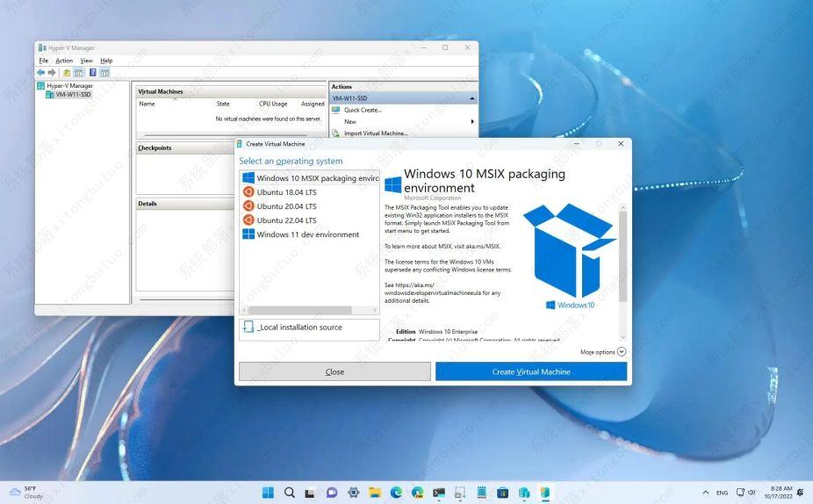Open the Windows Start menu

coord(268,493)
